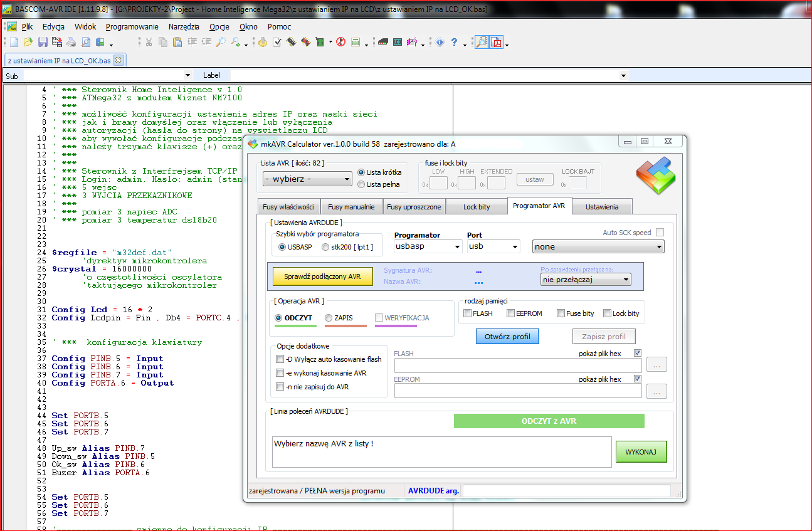Click the AVRDUDE command line text box
The image size is (812, 531).
[441, 452]
